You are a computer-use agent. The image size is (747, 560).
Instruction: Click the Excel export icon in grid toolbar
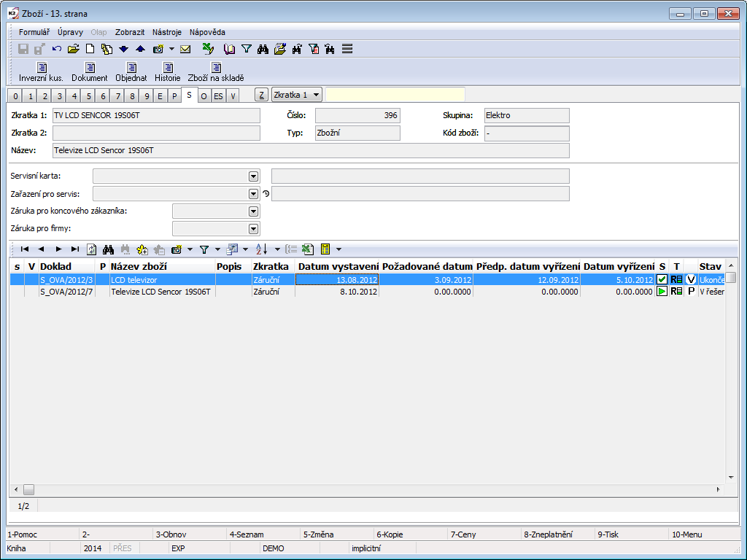click(x=308, y=249)
